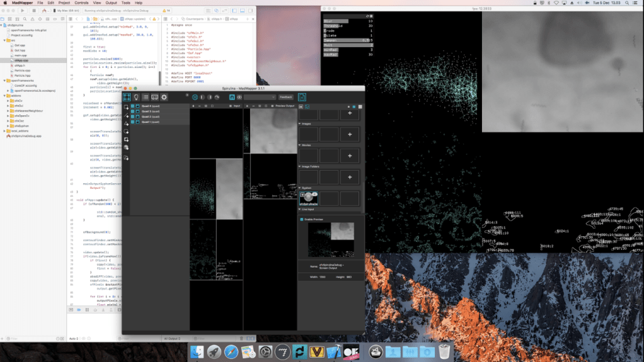Viewport: 644px width, 362px height.
Task: Toggle lock on Quad 1
Action: 137,122
